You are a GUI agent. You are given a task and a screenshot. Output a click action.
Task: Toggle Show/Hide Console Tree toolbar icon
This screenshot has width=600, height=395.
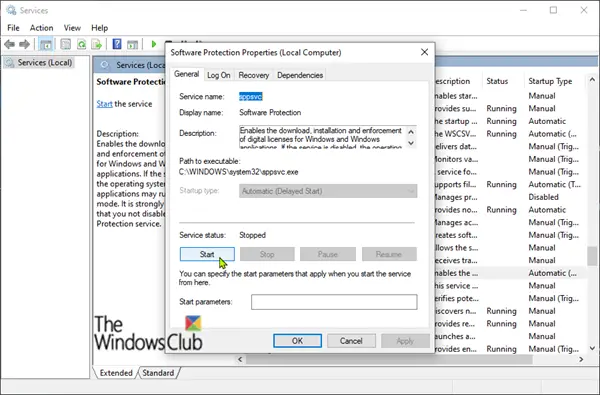tap(46, 44)
